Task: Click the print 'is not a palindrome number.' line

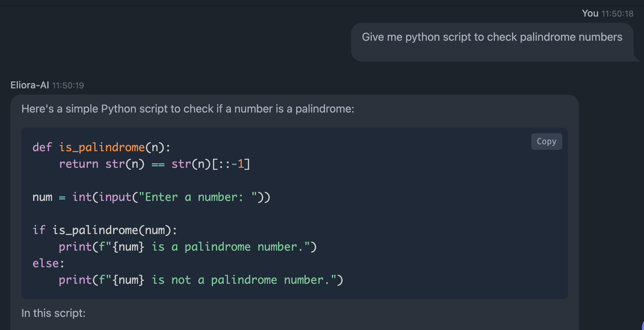Action: coord(201,280)
